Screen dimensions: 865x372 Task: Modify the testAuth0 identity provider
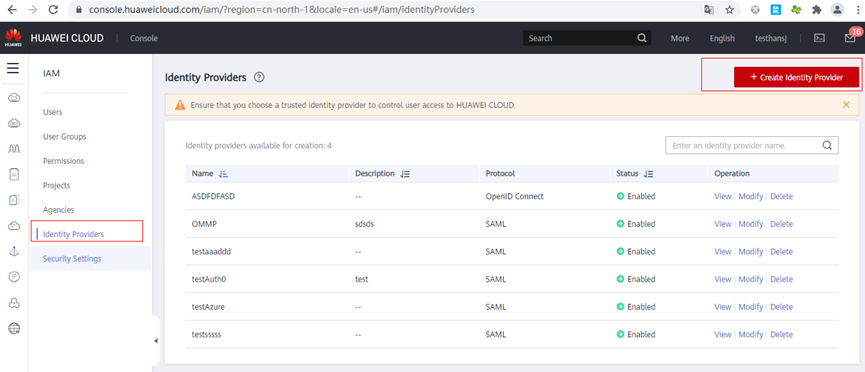751,279
